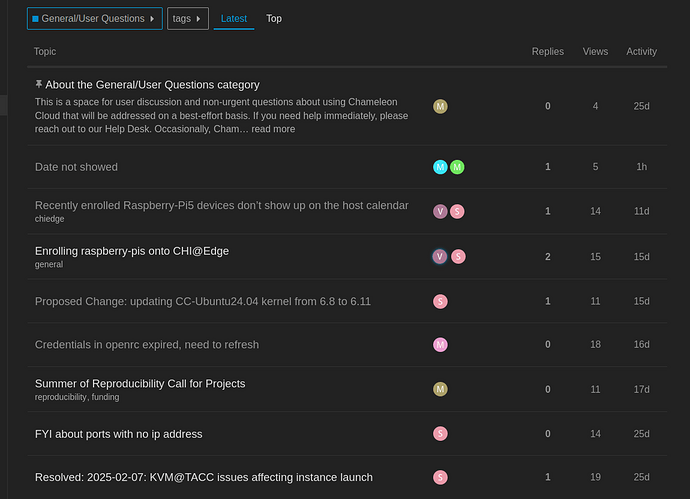The width and height of the screenshot is (690, 499).
Task: Open Proposed Change Ubuntu24.04 kernel topic
Action: (x=203, y=301)
